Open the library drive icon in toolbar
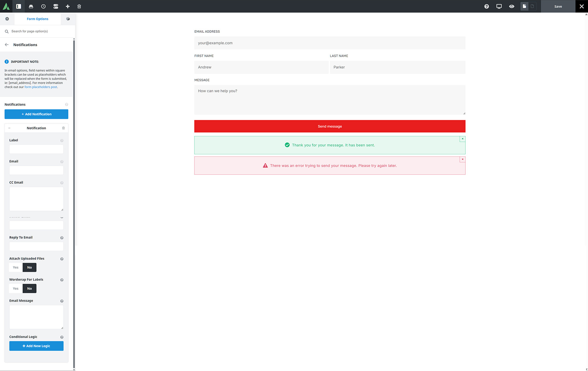The image size is (588, 371). point(31,6)
